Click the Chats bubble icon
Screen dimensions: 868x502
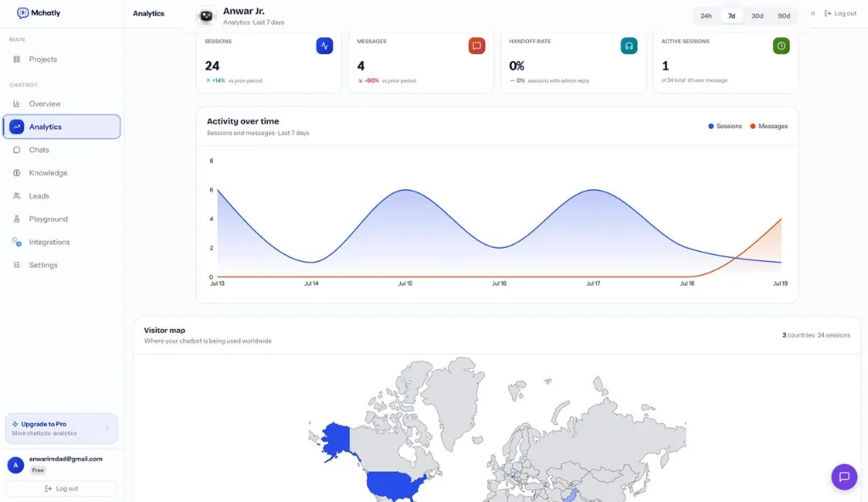click(x=17, y=149)
